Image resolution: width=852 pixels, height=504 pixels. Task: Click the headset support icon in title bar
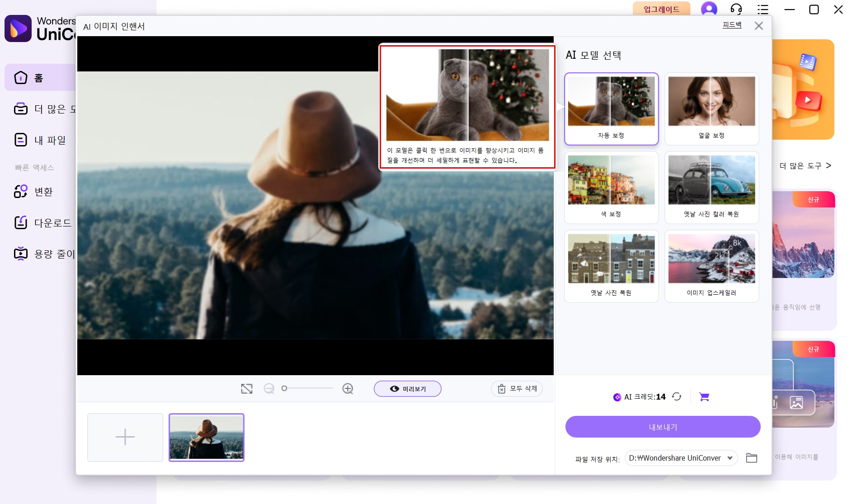click(736, 9)
